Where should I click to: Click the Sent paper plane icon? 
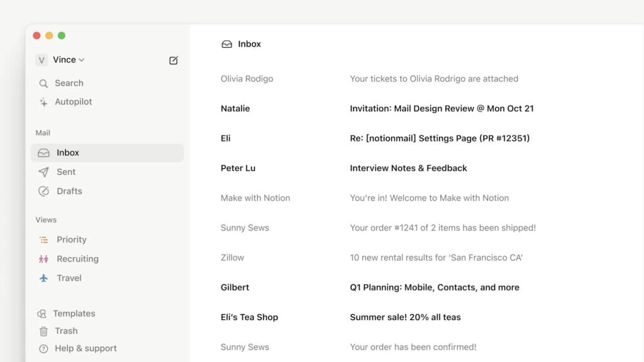point(43,172)
